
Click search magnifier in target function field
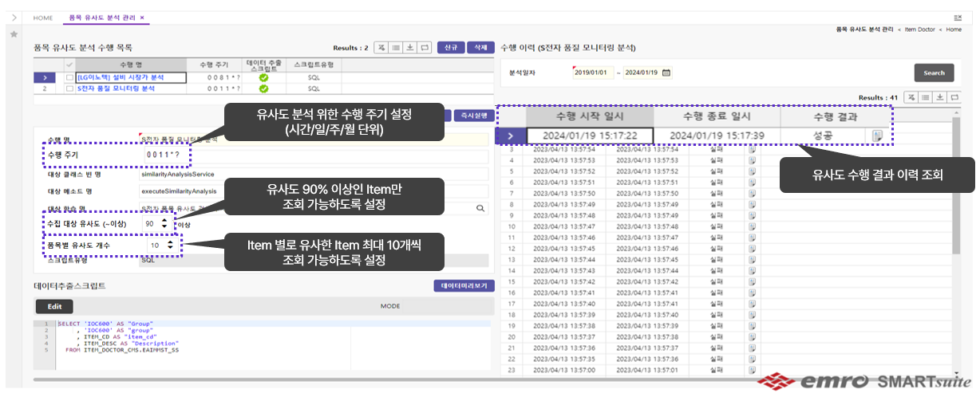click(480, 208)
